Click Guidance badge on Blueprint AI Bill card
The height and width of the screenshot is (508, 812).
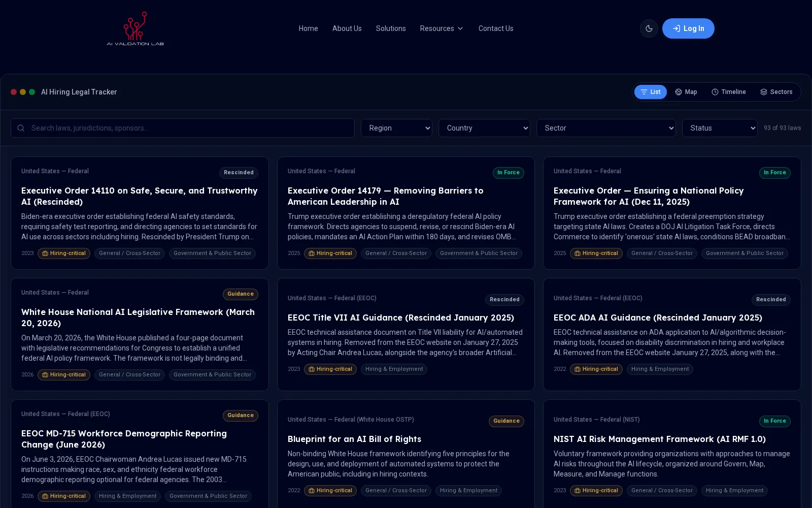(506, 421)
